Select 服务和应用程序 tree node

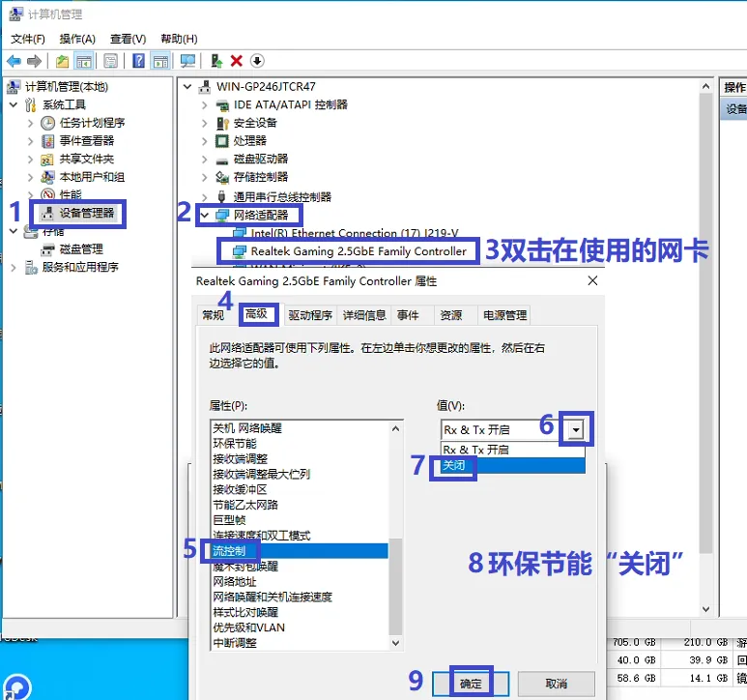(80, 267)
